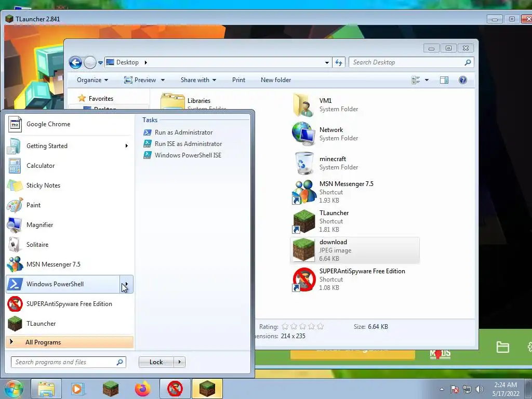Open Share with menu
This screenshot has height=399, width=532.
198,80
